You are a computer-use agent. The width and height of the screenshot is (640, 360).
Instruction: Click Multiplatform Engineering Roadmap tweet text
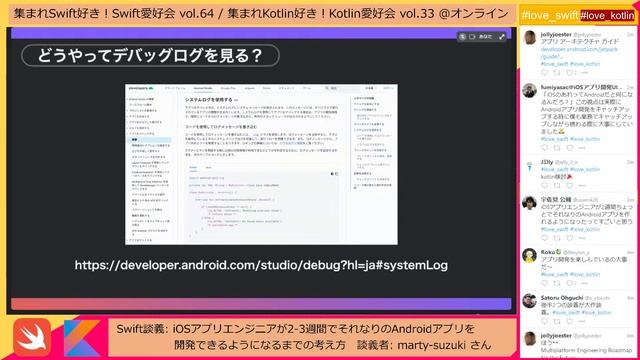pos(586,351)
